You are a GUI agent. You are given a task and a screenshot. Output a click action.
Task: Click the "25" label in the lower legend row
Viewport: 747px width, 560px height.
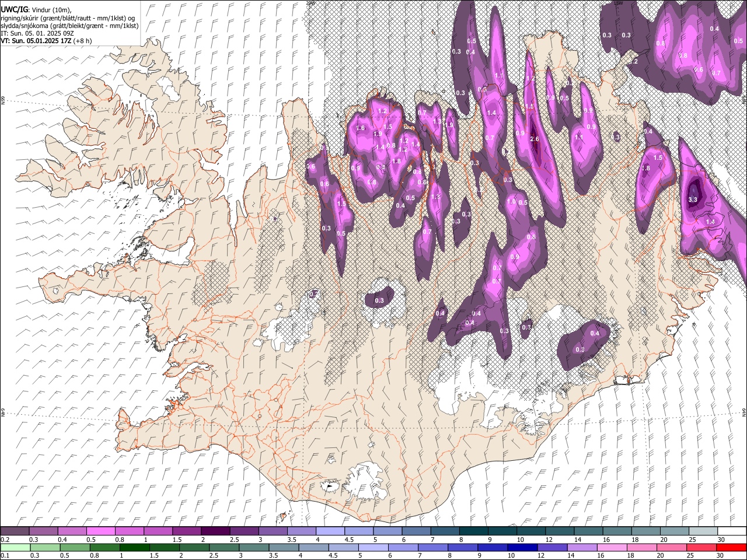692,555
